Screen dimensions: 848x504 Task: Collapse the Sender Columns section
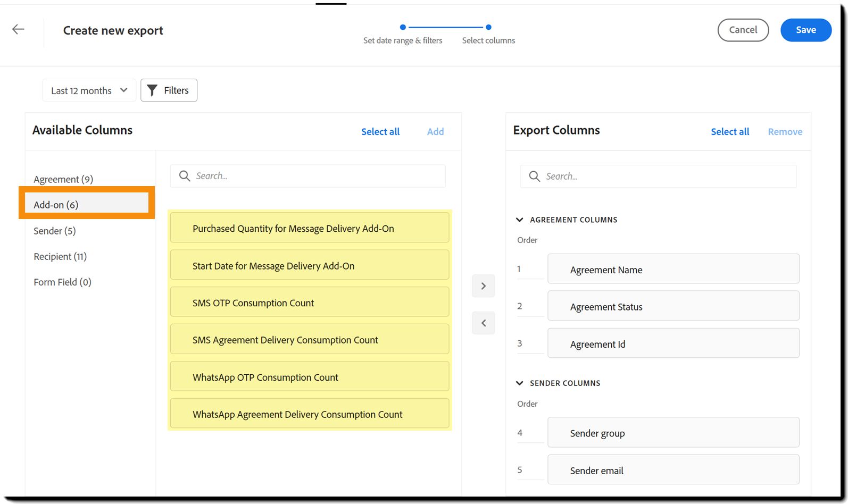tap(520, 383)
